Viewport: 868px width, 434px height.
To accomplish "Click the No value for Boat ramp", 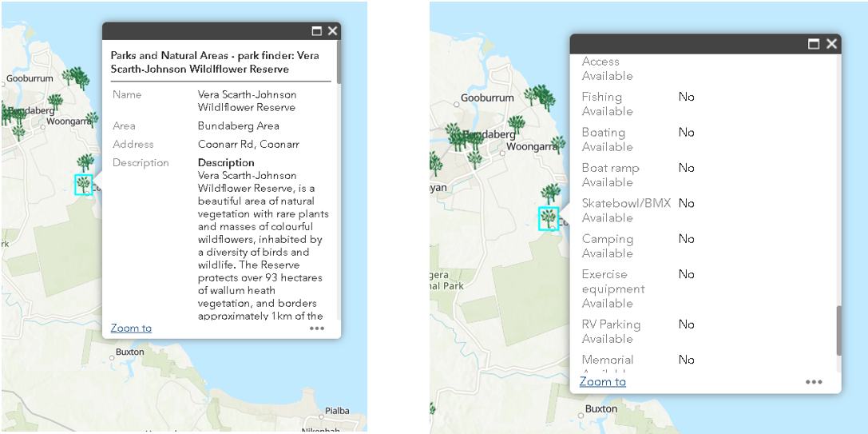I will pyautogui.click(x=687, y=168).
